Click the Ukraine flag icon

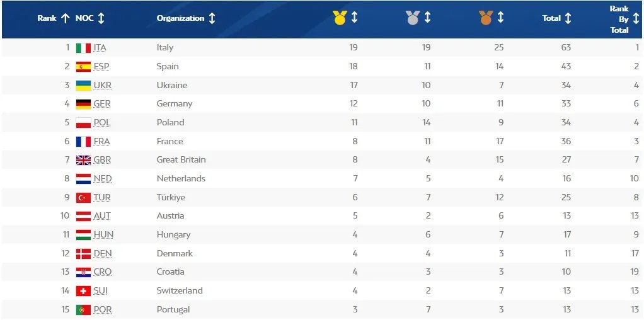point(83,85)
